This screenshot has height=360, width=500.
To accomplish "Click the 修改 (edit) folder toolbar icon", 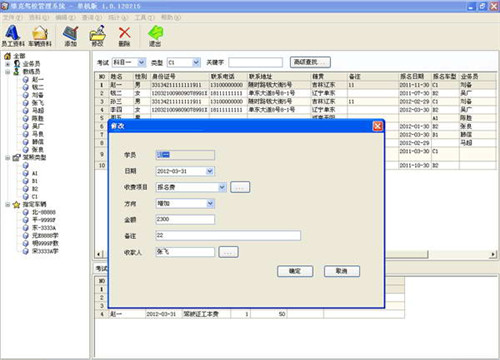I will 98,36.
